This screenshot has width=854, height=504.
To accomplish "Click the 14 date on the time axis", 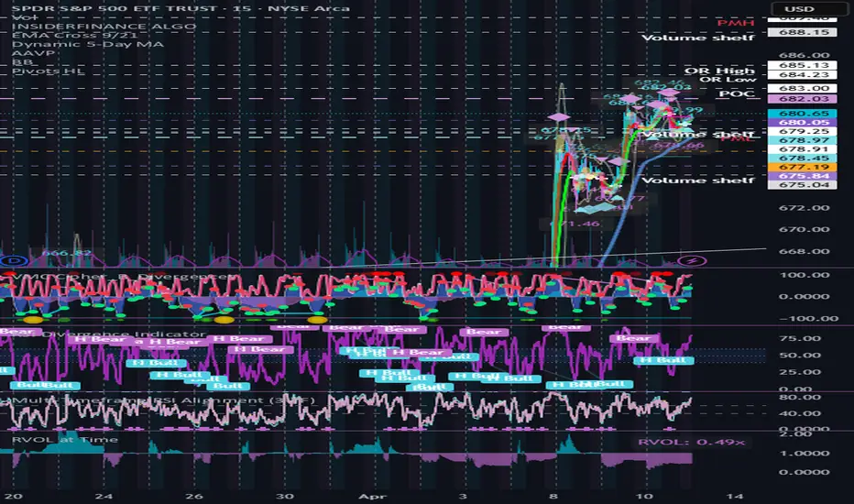I will coord(734,497).
